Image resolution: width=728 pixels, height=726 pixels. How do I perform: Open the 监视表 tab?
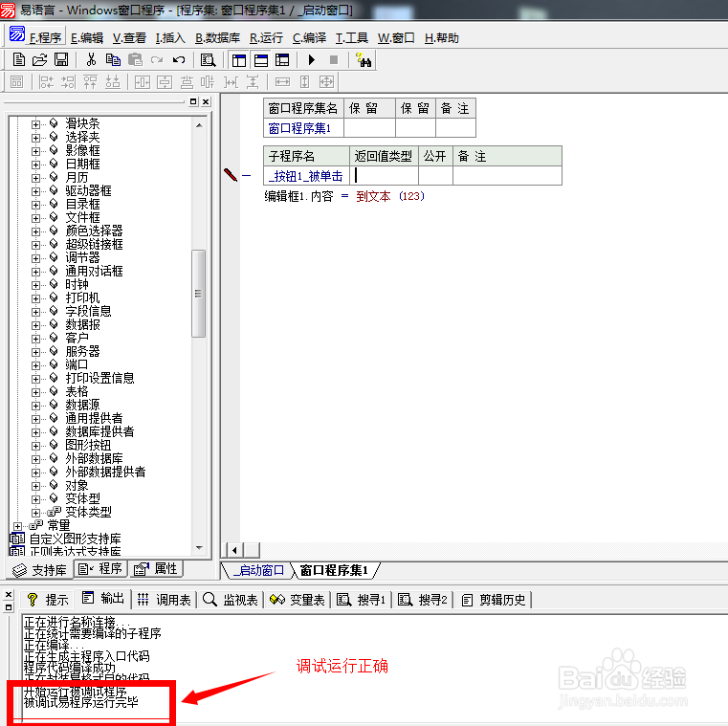click(x=231, y=600)
